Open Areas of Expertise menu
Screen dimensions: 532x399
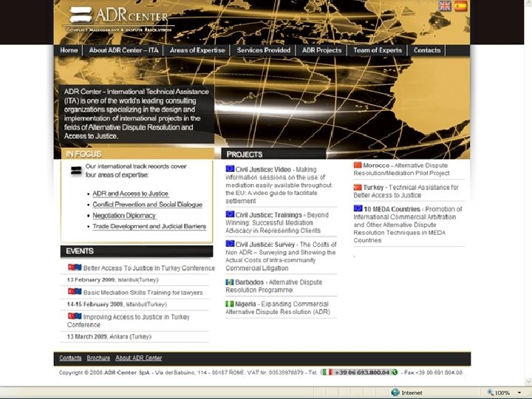pyautogui.click(x=197, y=50)
